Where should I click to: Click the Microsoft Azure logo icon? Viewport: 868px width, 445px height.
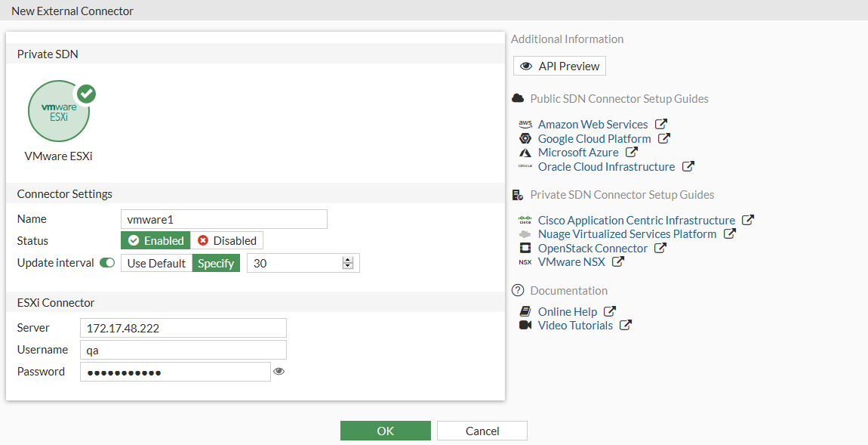coord(525,153)
